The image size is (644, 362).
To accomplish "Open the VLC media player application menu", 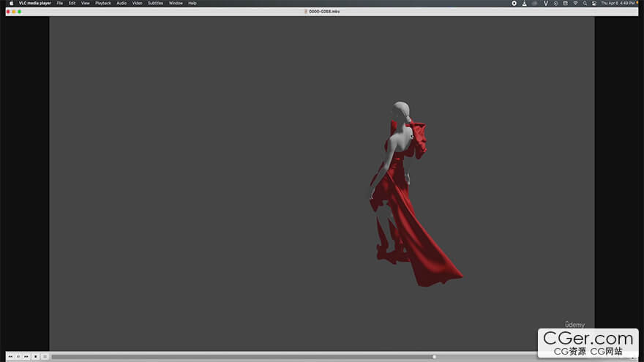I will coord(36,3).
